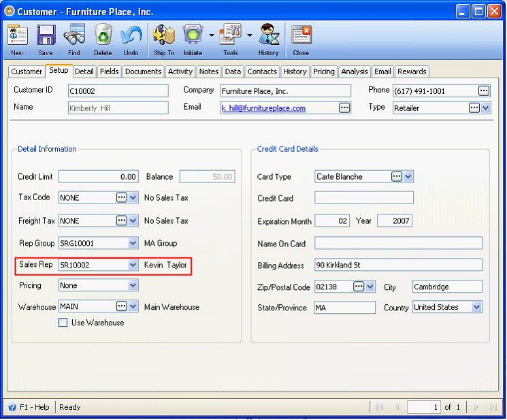The height and width of the screenshot is (420, 507).
Task: Open the Warehouse dropdown arrow
Action: click(133, 306)
